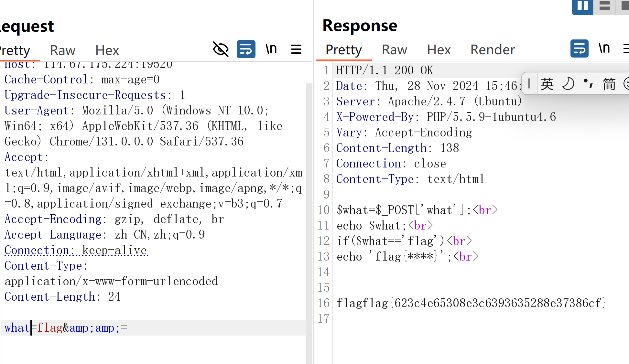Open the Response panel hamburger options menu
The height and width of the screenshot is (364, 629).
(x=626, y=49)
